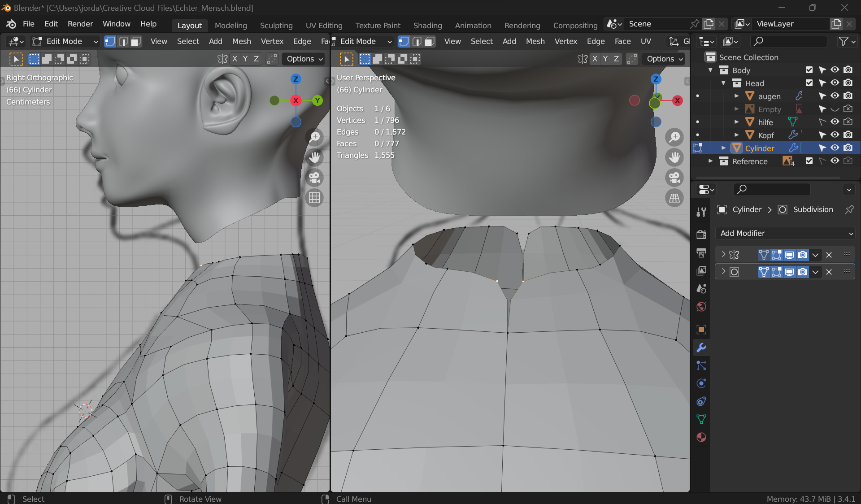
Task: Click the outliner search field
Action: [x=789, y=41]
